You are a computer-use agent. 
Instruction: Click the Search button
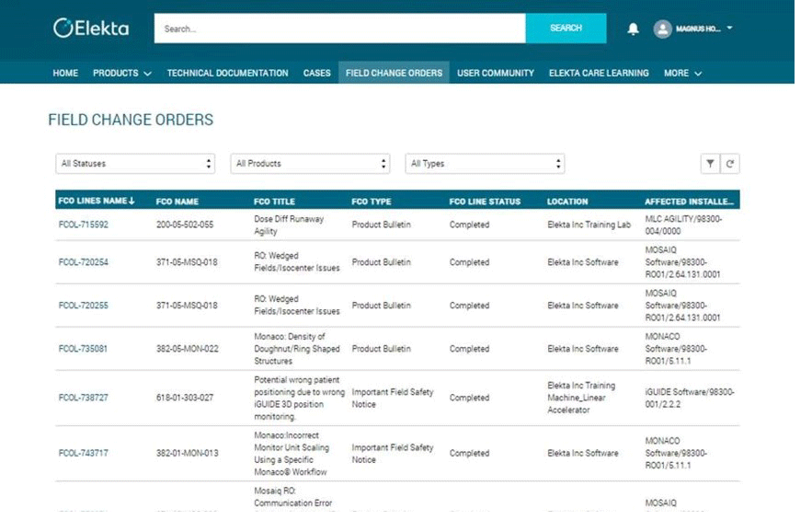[x=566, y=28]
